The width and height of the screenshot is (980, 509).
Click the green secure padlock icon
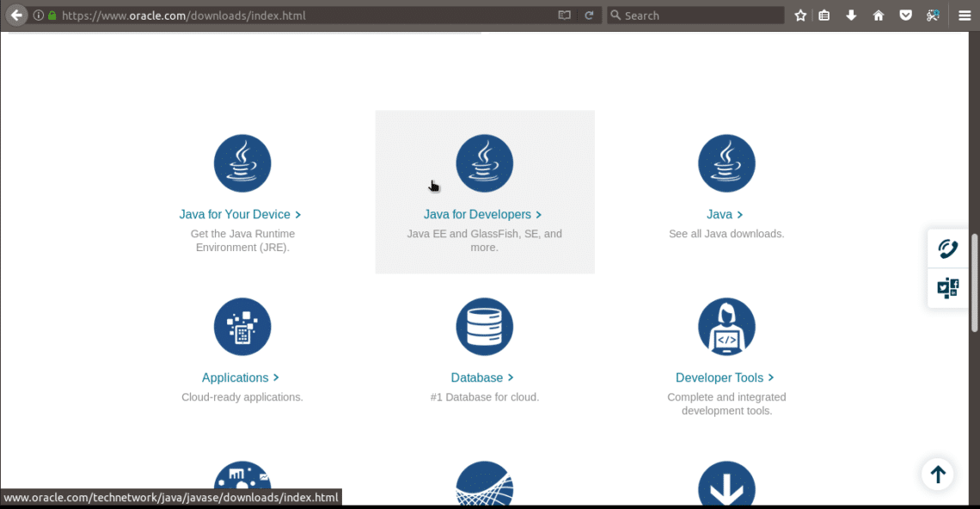click(52, 15)
